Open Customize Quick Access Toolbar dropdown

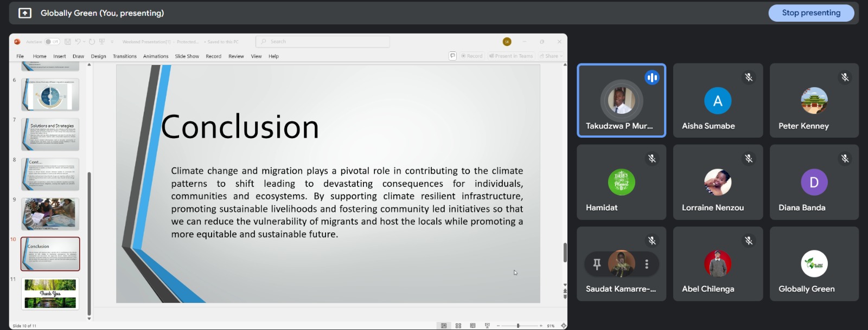(x=112, y=42)
